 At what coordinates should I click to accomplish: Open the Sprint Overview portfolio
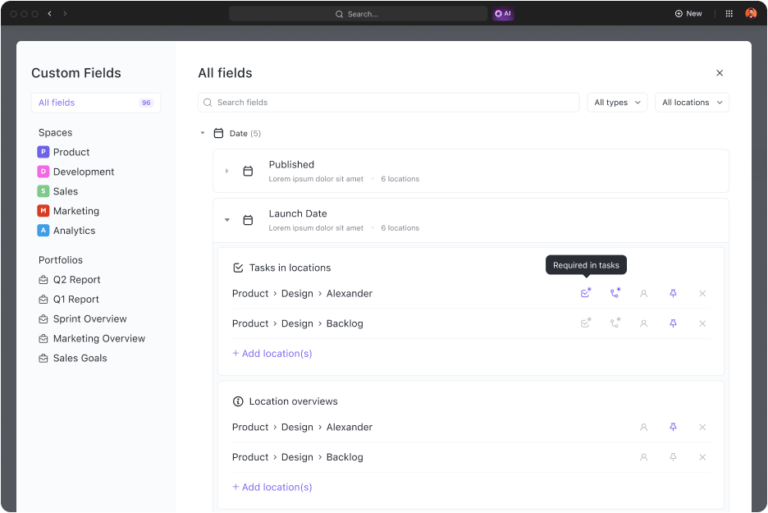tap(83, 319)
